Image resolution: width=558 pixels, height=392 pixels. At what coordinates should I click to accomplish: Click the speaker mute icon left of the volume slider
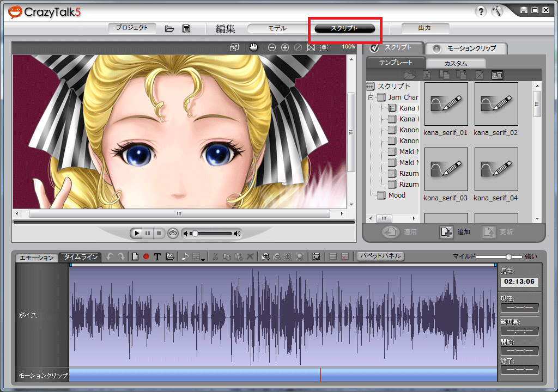tap(185, 234)
